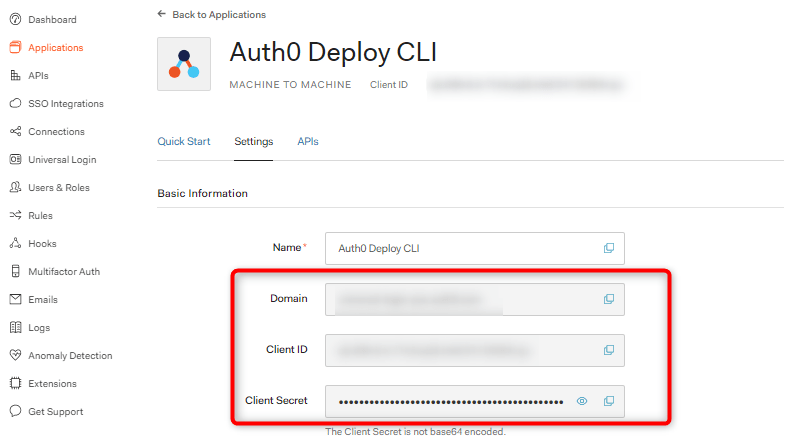The image size is (800, 446).
Task: Click the Rules shuffle icon
Action: pos(16,215)
